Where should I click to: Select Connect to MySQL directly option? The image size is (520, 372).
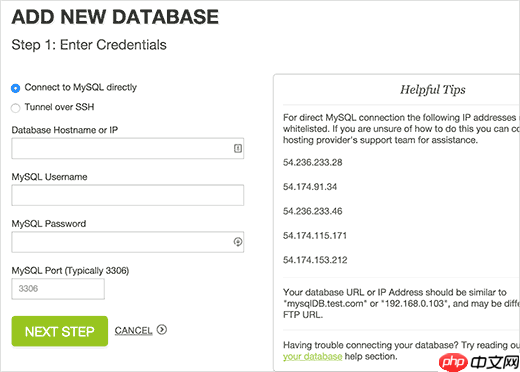tap(15, 88)
